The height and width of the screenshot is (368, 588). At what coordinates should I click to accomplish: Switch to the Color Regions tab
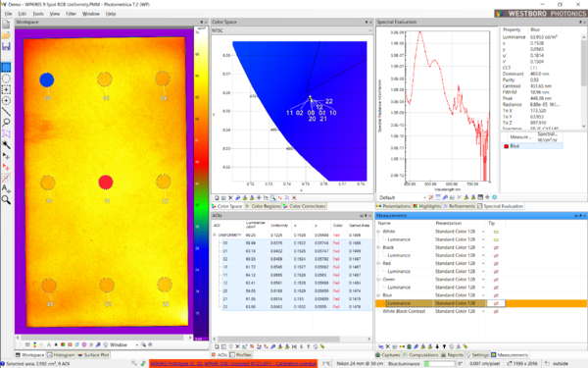pos(263,206)
